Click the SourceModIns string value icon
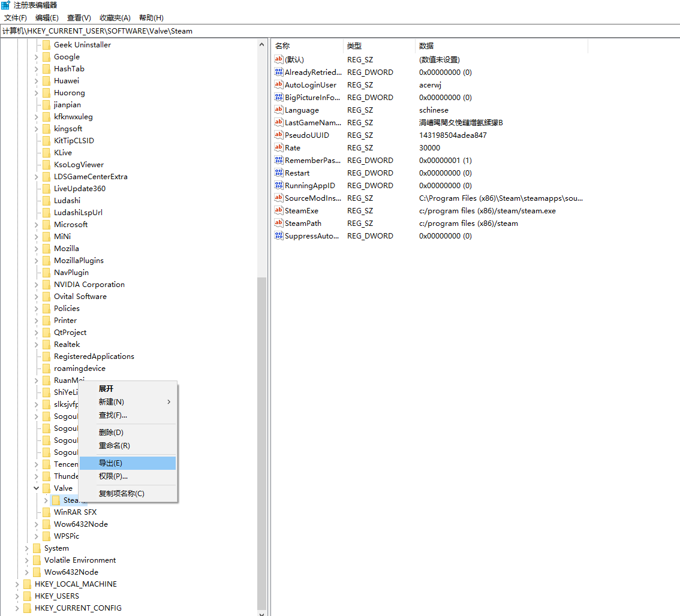This screenshot has width=680, height=616. (x=278, y=198)
